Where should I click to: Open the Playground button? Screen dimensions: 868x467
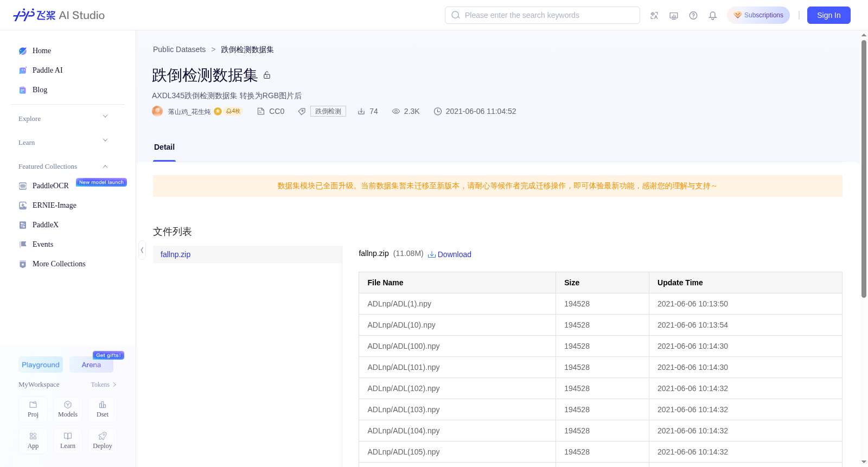pos(41,364)
